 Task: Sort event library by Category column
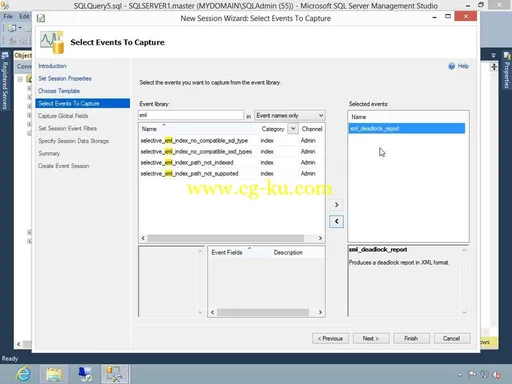coord(273,129)
